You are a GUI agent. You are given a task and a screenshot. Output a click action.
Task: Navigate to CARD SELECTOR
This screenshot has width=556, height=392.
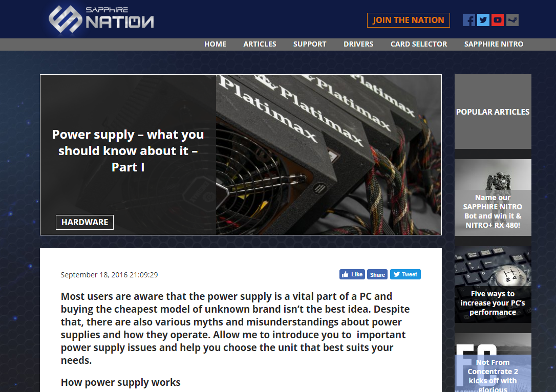(419, 44)
